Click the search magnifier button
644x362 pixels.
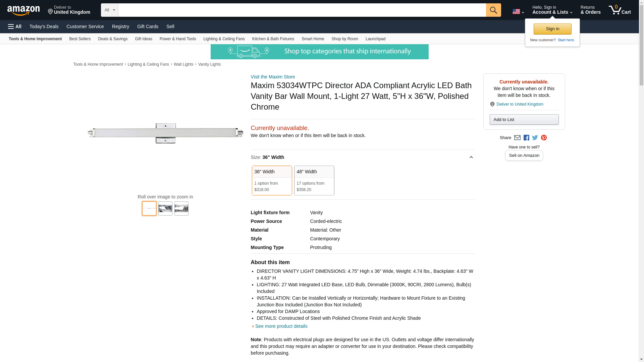click(x=493, y=10)
